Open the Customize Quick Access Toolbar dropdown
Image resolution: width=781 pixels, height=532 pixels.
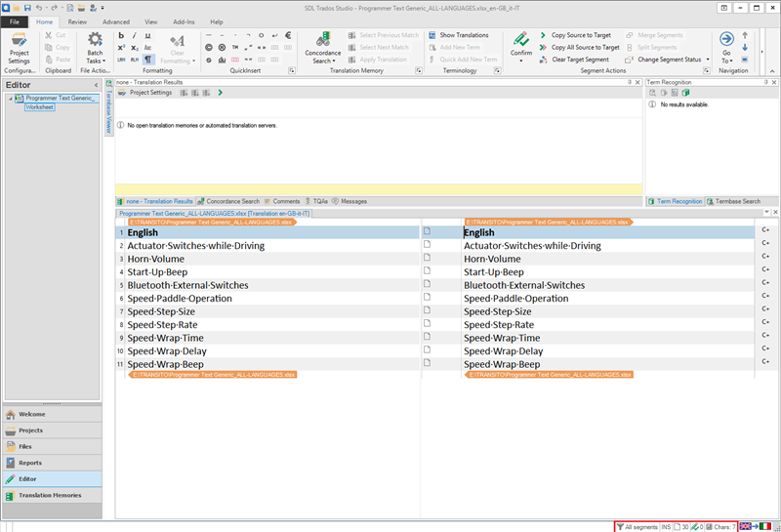pyautogui.click(x=103, y=8)
